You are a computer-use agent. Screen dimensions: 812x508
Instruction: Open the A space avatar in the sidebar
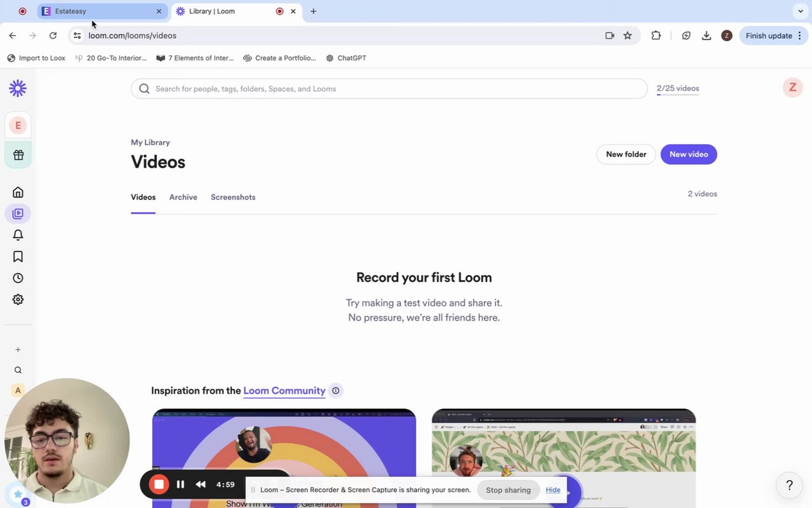tap(18, 391)
